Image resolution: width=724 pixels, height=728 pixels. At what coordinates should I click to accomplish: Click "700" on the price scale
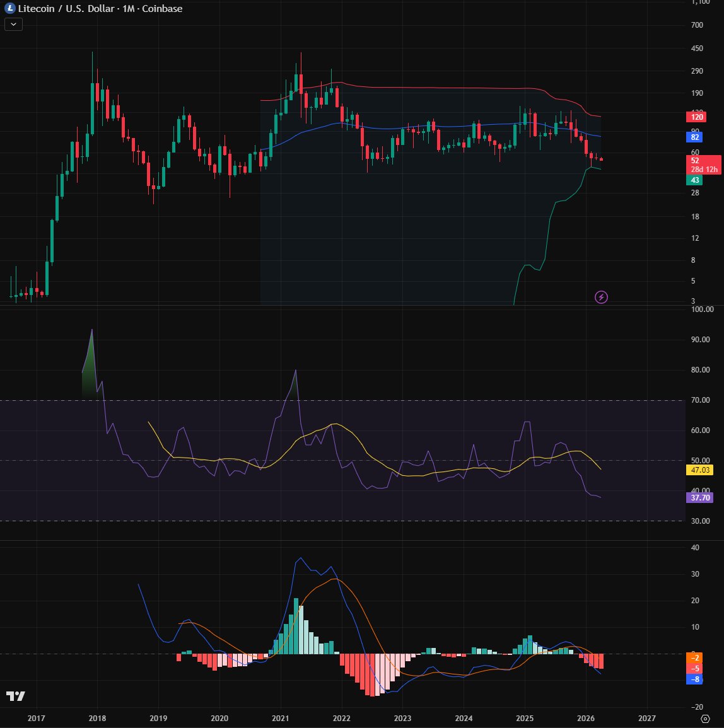(x=697, y=25)
